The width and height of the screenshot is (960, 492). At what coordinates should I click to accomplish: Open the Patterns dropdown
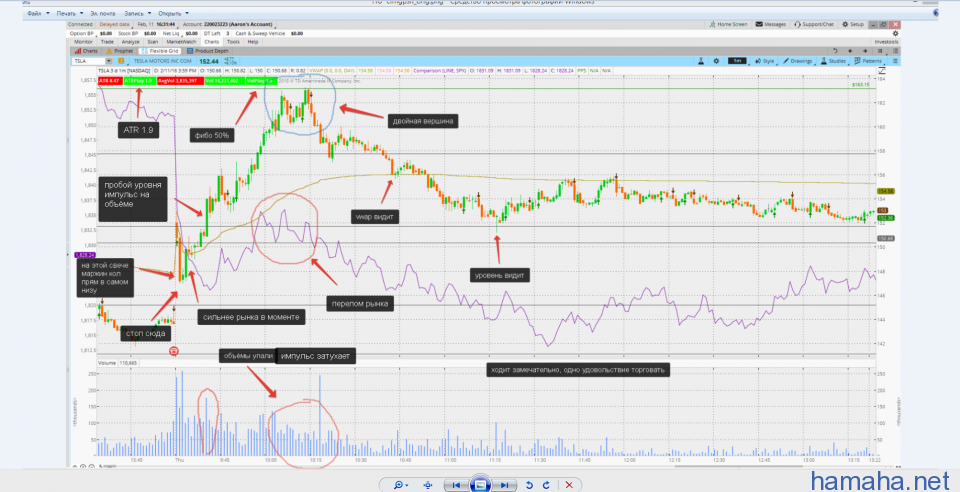869,61
